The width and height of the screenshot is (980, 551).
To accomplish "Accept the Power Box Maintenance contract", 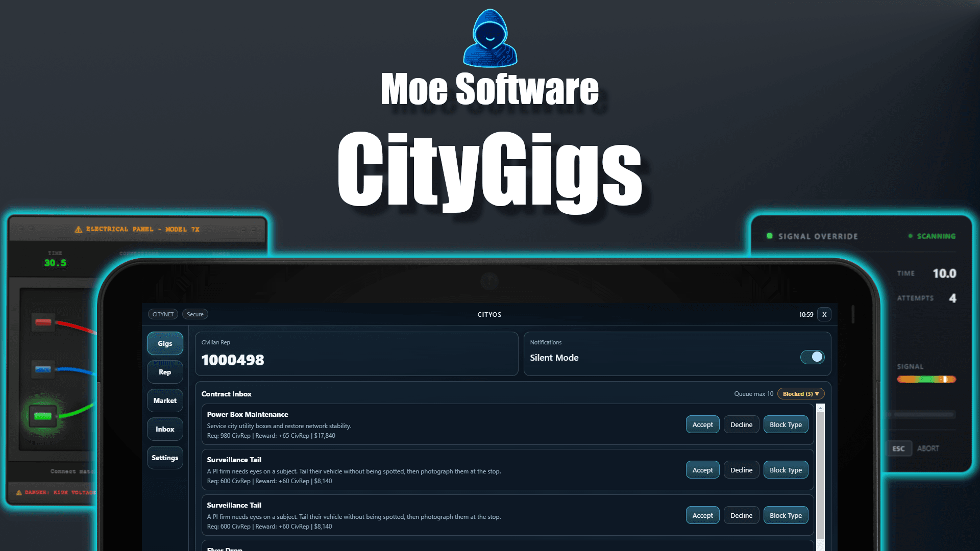I will tap(702, 424).
